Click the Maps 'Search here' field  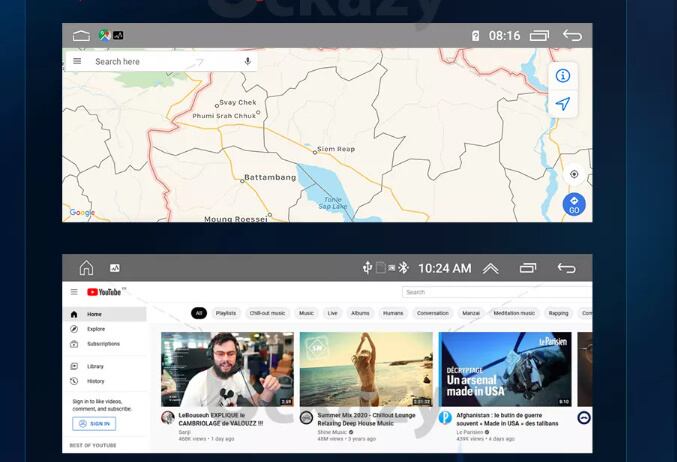(160, 61)
